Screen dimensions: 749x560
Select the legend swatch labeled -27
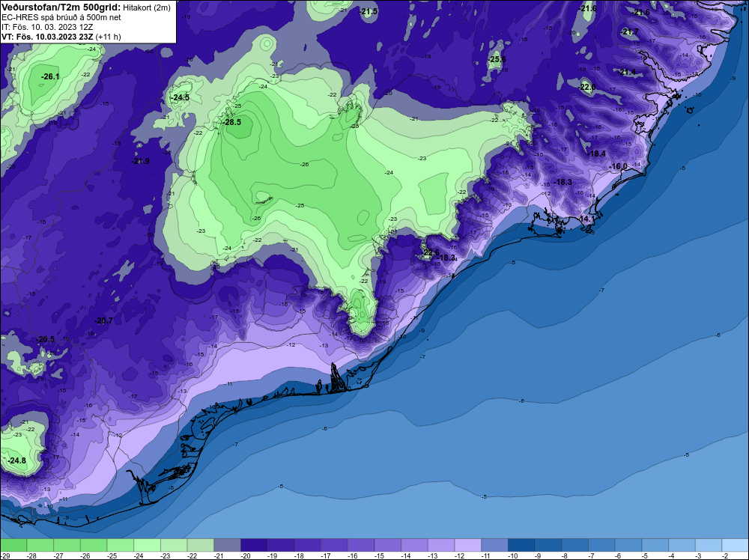(x=67, y=545)
